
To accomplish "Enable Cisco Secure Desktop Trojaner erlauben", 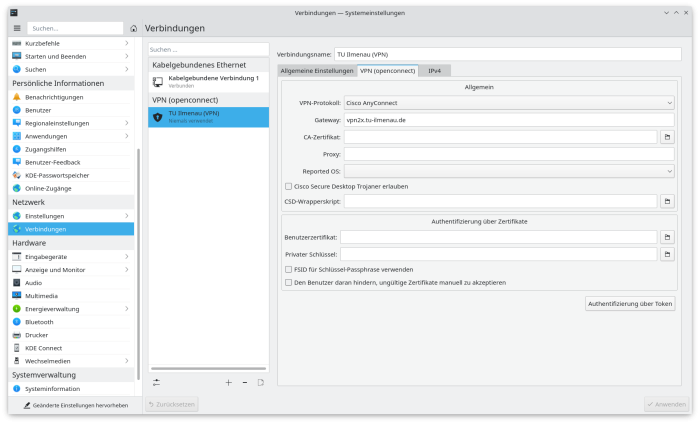I will click(288, 187).
